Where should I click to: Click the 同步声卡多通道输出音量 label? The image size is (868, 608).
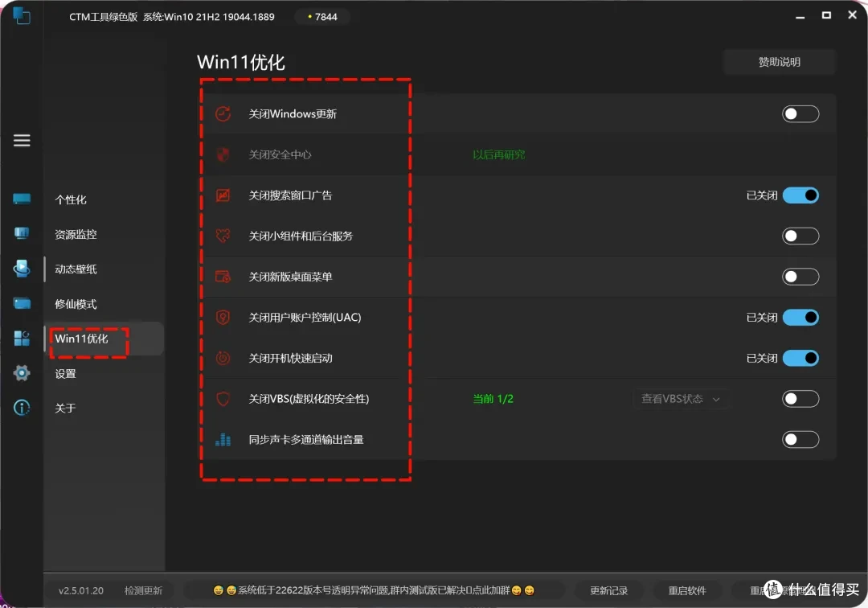pos(306,440)
